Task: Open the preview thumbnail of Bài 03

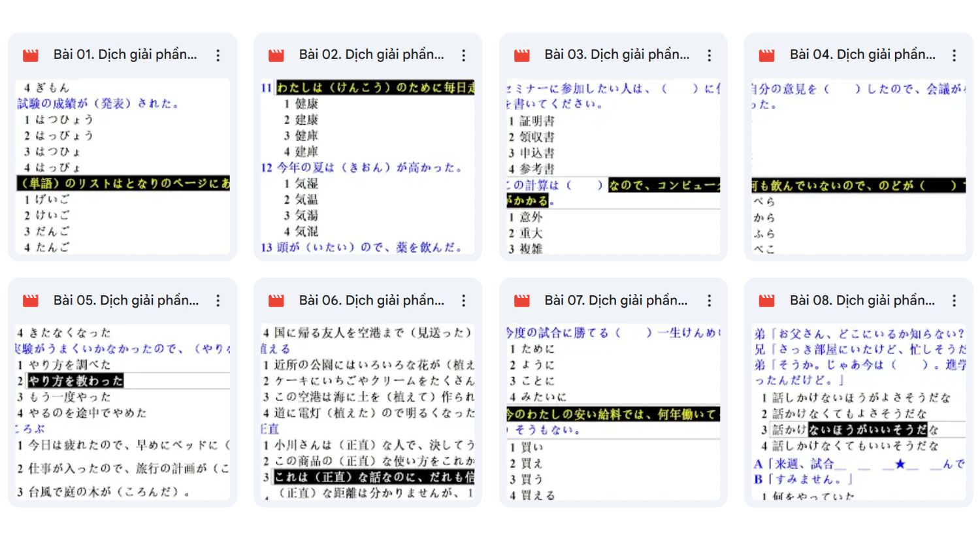Action: [x=613, y=167]
